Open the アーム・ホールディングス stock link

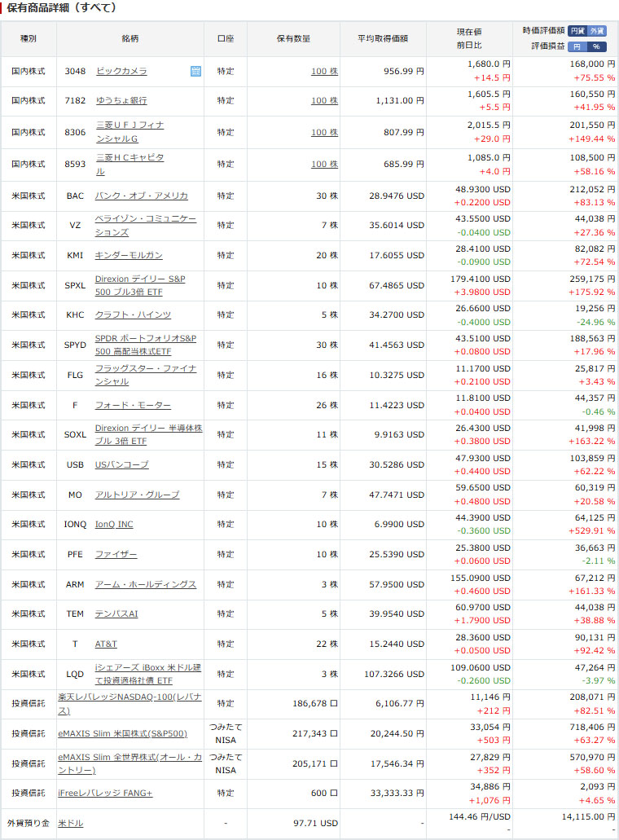click(x=145, y=584)
